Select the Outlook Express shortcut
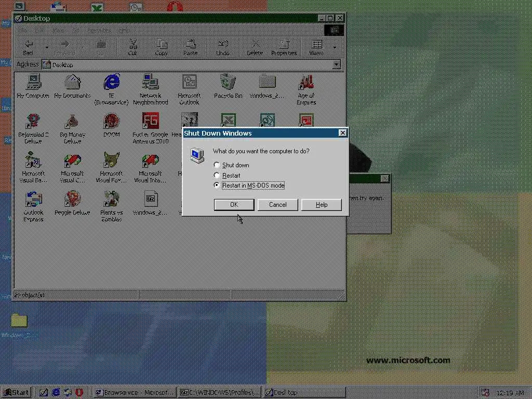This screenshot has width=532, height=399. pos(33,207)
